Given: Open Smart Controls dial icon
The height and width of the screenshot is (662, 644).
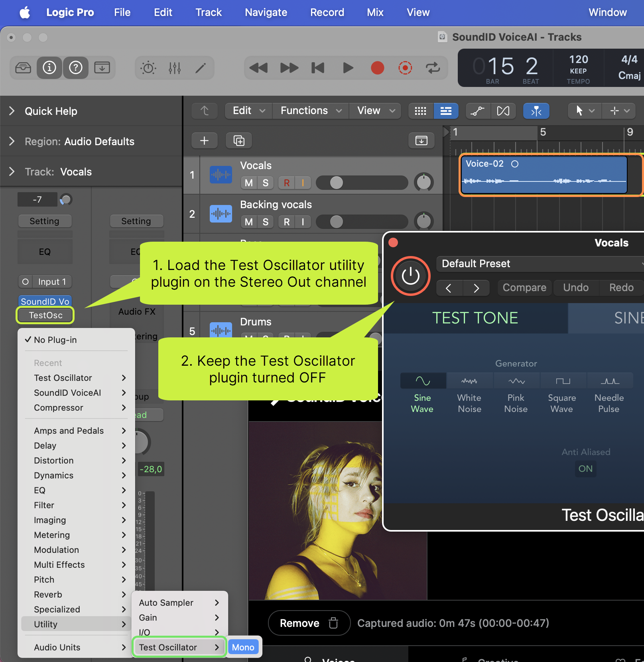Looking at the screenshot, I should point(148,68).
